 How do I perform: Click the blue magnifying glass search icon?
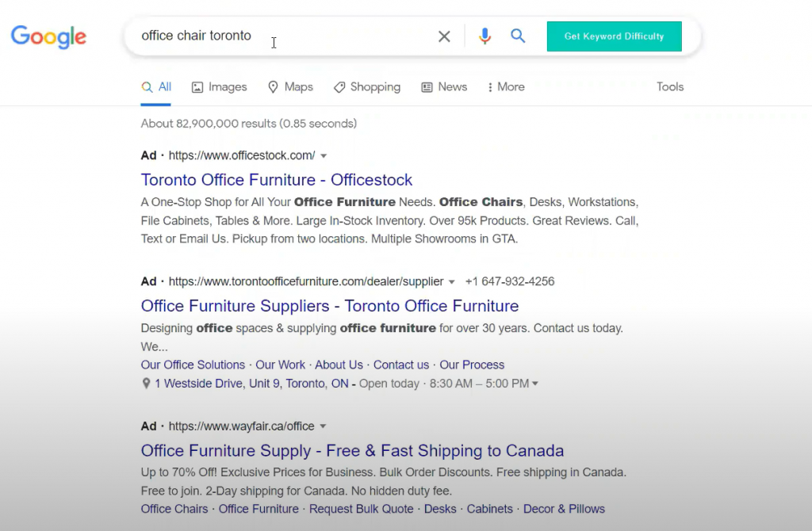click(x=518, y=36)
